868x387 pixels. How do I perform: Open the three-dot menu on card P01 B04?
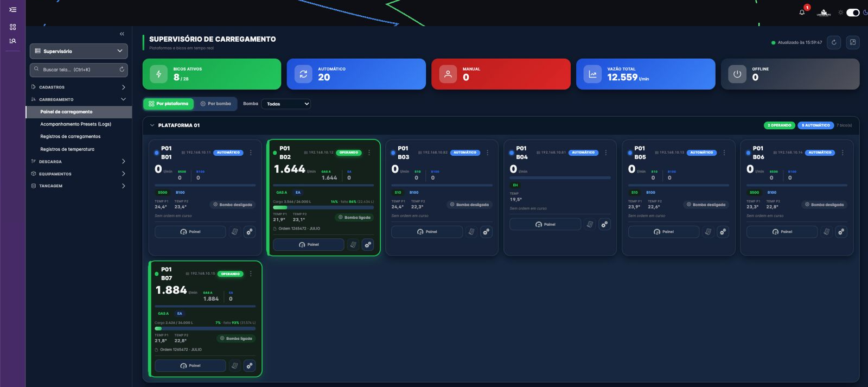click(x=605, y=153)
